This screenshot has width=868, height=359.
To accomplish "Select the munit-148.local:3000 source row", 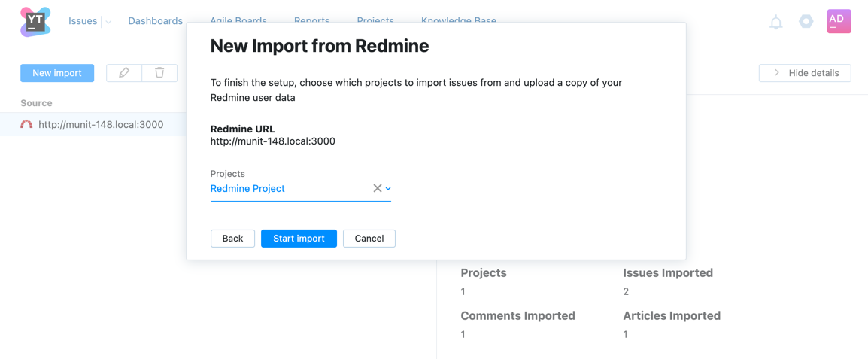I will (101, 125).
